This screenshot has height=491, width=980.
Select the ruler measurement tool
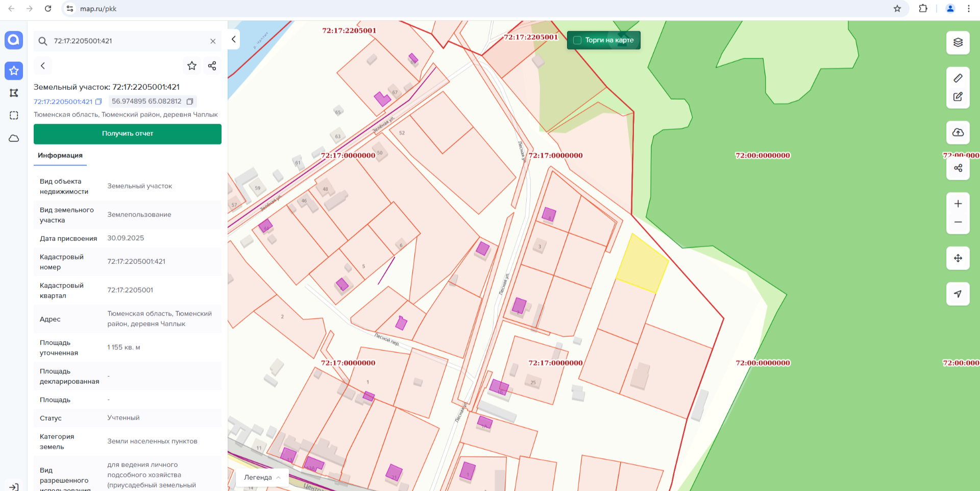click(958, 78)
